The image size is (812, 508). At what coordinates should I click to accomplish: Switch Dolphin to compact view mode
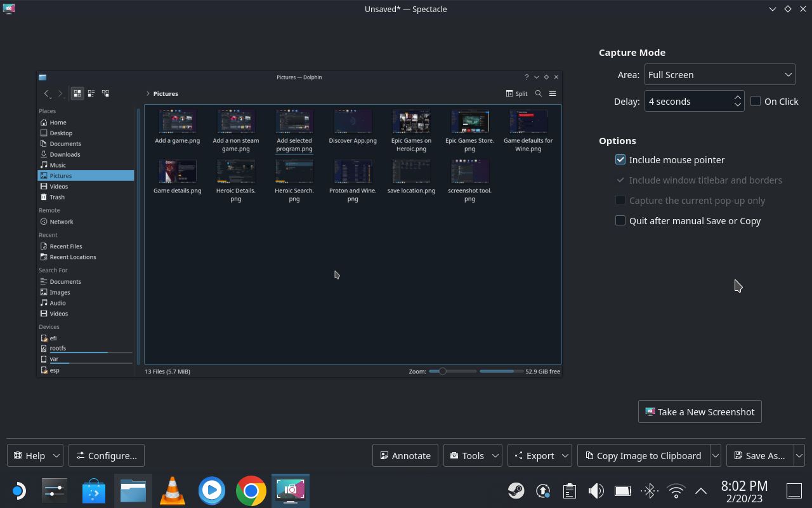pyautogui.click(x=91, y=93)
